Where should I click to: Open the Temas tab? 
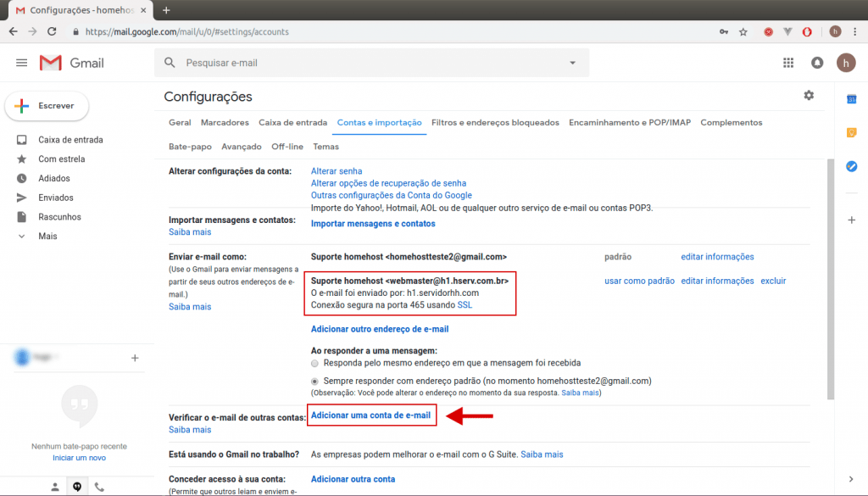click(326, 147)
